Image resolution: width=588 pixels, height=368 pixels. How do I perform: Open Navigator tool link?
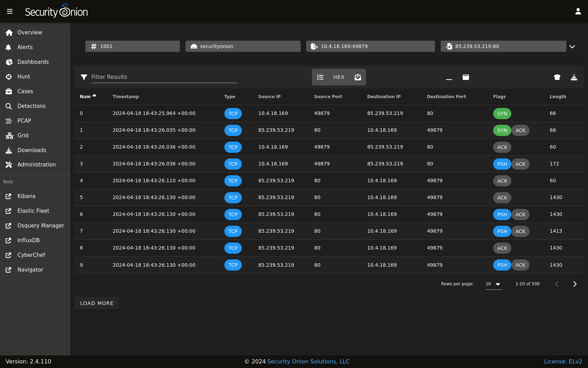click(35, 270)
